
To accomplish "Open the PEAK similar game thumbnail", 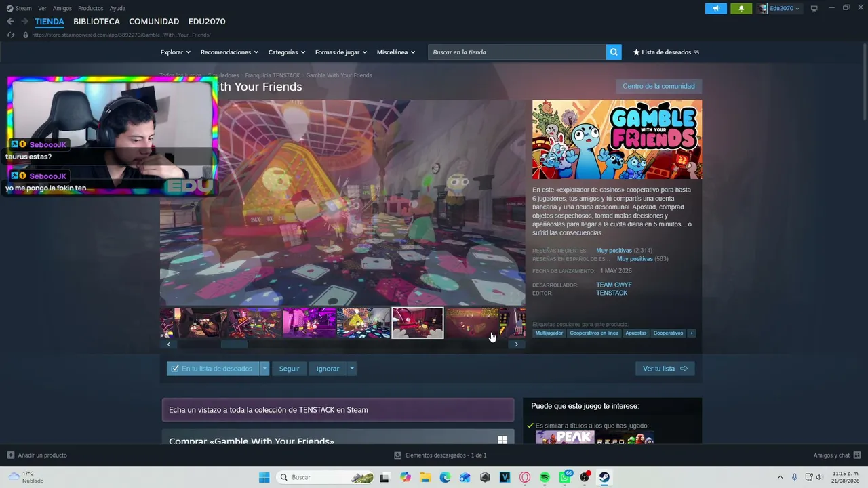I will [565, 437].
